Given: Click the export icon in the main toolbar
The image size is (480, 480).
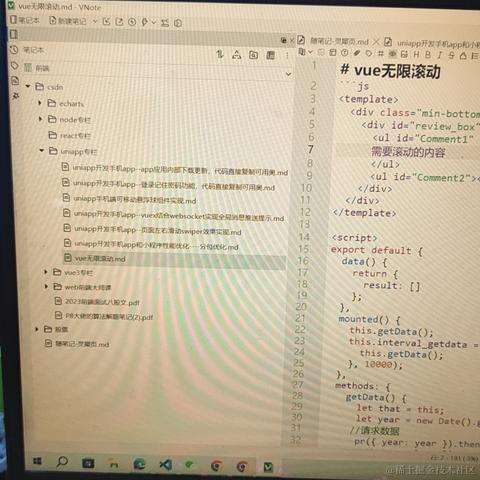Looking at the screenshot, I should pyautogui.click(x=119, y=22).
